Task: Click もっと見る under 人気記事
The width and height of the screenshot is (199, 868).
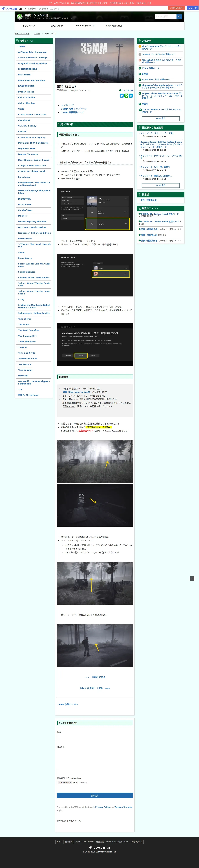Action: pyautogui.click(x=161, y=119)
